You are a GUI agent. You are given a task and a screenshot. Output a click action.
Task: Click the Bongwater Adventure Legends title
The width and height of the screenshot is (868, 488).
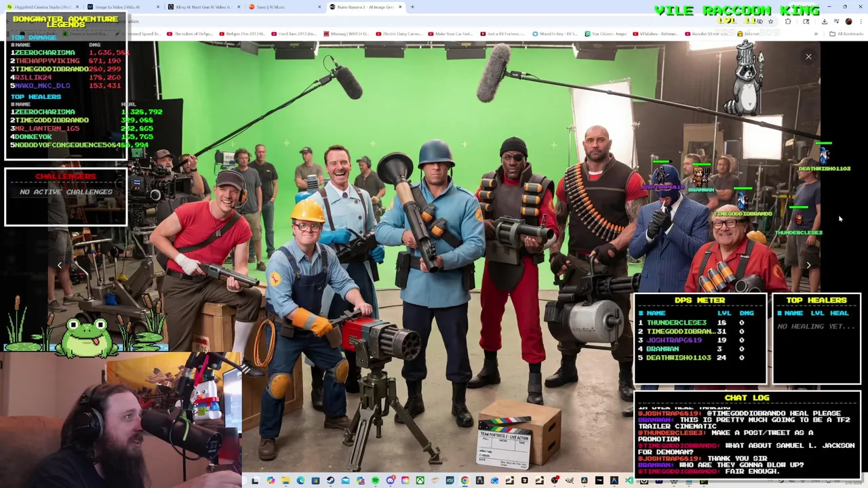click(66, 22)
